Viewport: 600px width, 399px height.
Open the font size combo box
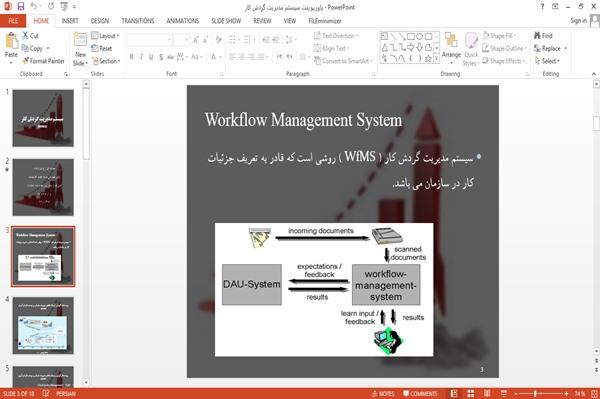click(181, 39)
